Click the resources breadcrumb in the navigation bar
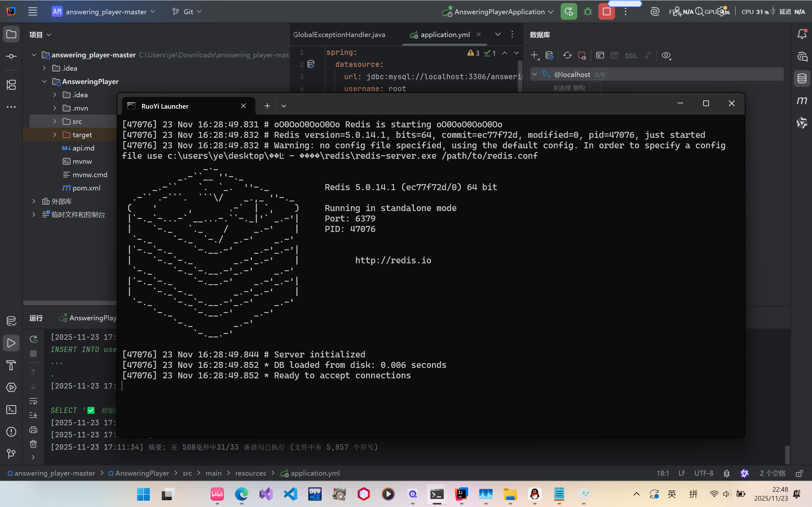812x507 pixels. pos(250,473)
